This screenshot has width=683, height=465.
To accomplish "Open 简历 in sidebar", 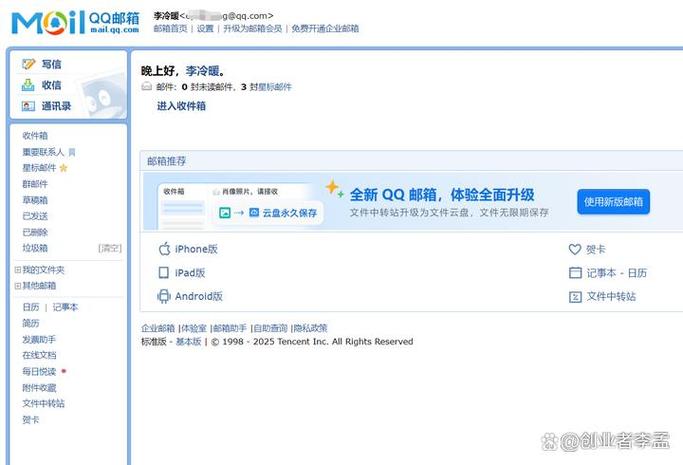I will [x=30, y=323].
